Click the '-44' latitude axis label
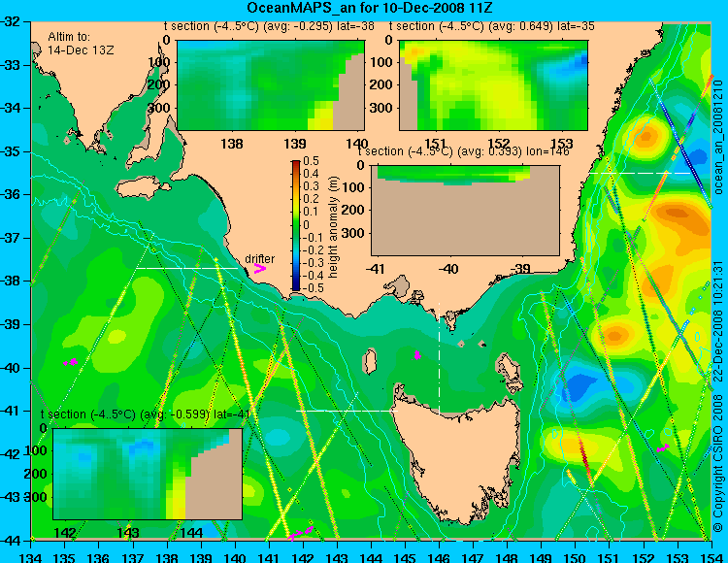 [x=12, y=541]
